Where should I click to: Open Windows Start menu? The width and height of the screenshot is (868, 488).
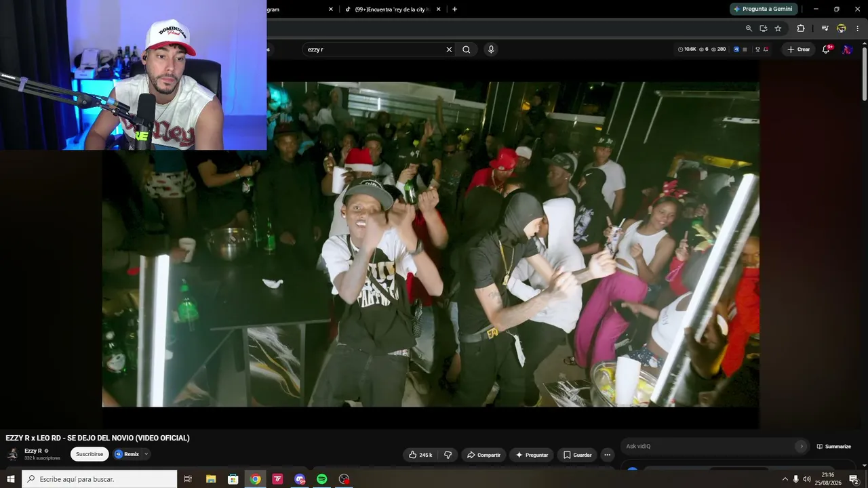11,479
